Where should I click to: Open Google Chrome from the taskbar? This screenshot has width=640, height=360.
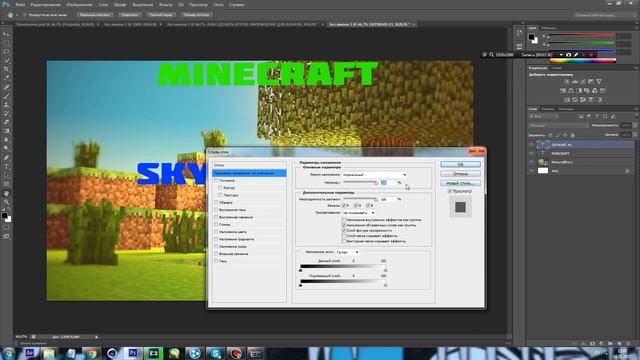(91, 353)
